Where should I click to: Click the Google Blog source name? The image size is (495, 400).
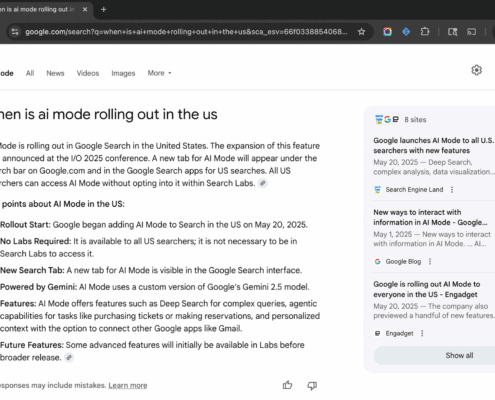click(x=403, y=261)
